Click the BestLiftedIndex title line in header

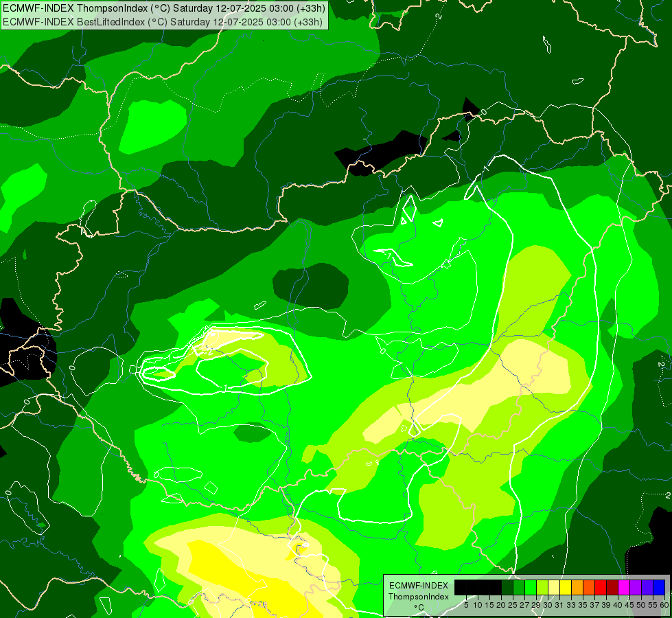click(163, 22)
